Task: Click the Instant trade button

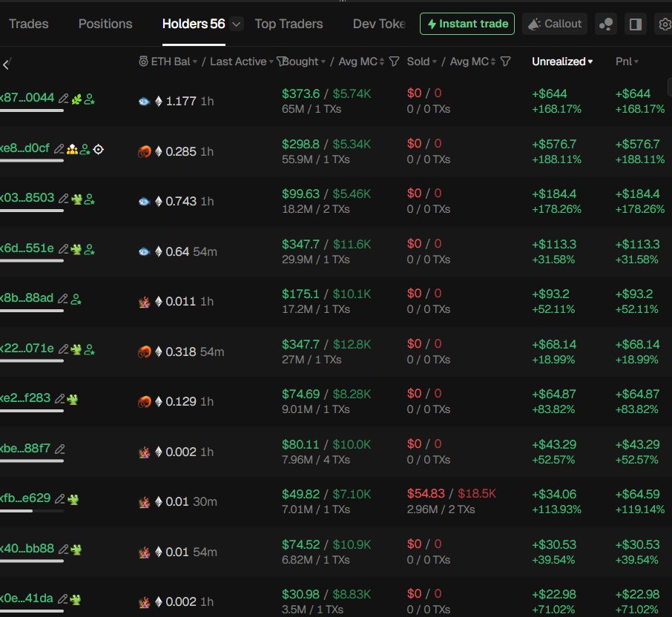Action: coord(467,24)
